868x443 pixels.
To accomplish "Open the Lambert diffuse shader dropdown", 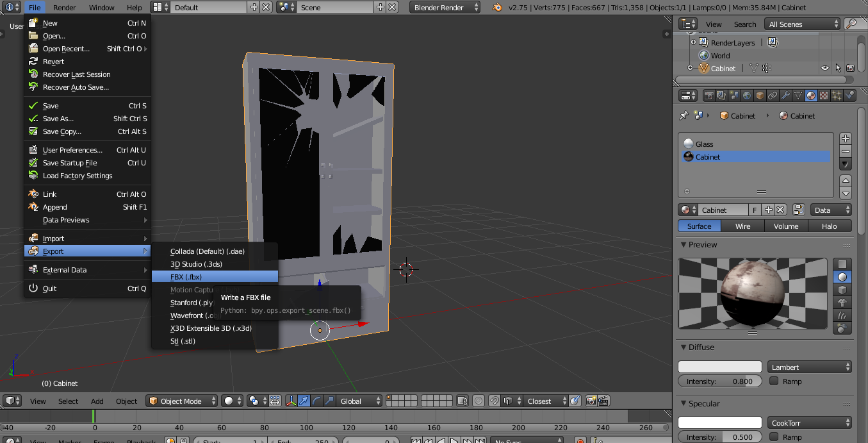I will pyautogui.click(x=810, y=367).
